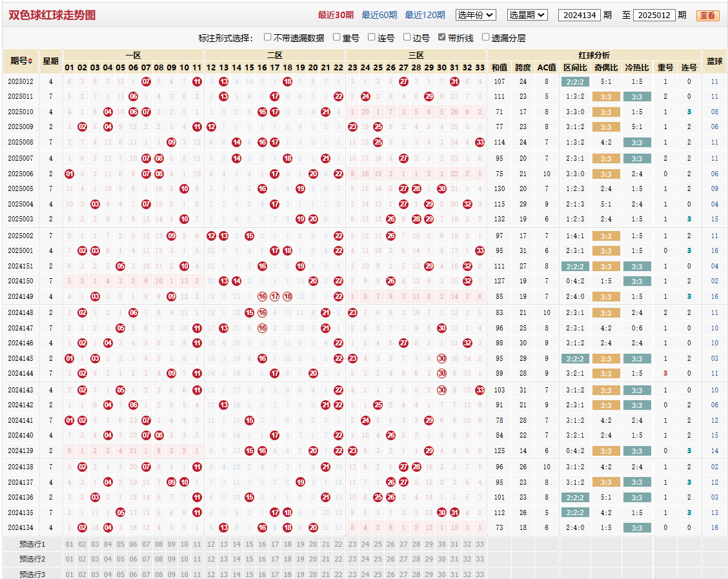Uncheck the 带折线 checkbox
Image resolution: width=728 pixels, height=579 pixels.
442,37
